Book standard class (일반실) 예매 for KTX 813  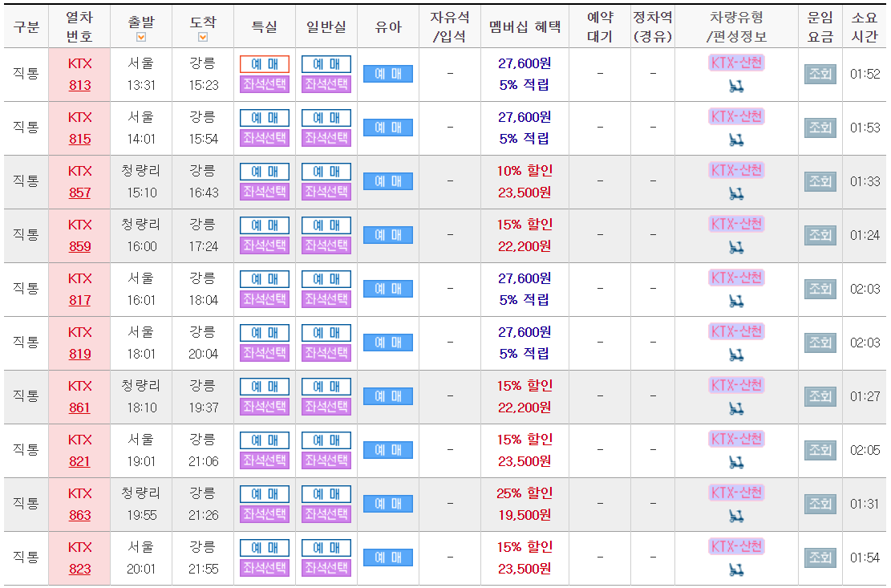point(326,64)
